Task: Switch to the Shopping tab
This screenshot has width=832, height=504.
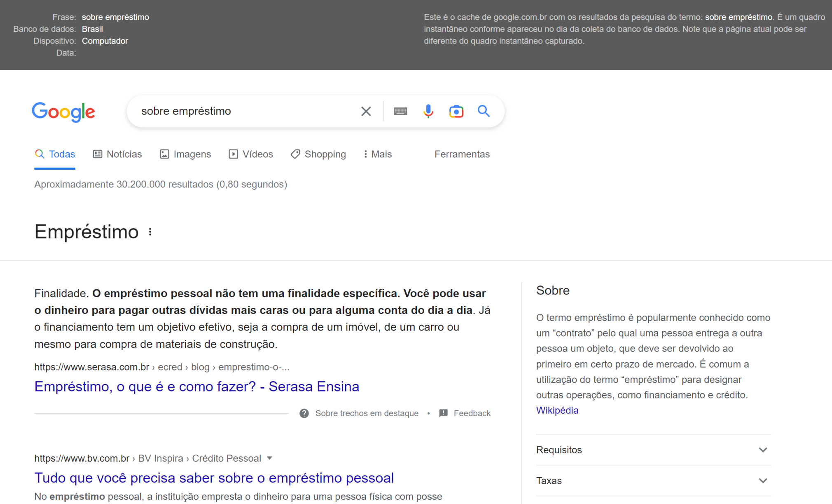Action: [318, 154]
